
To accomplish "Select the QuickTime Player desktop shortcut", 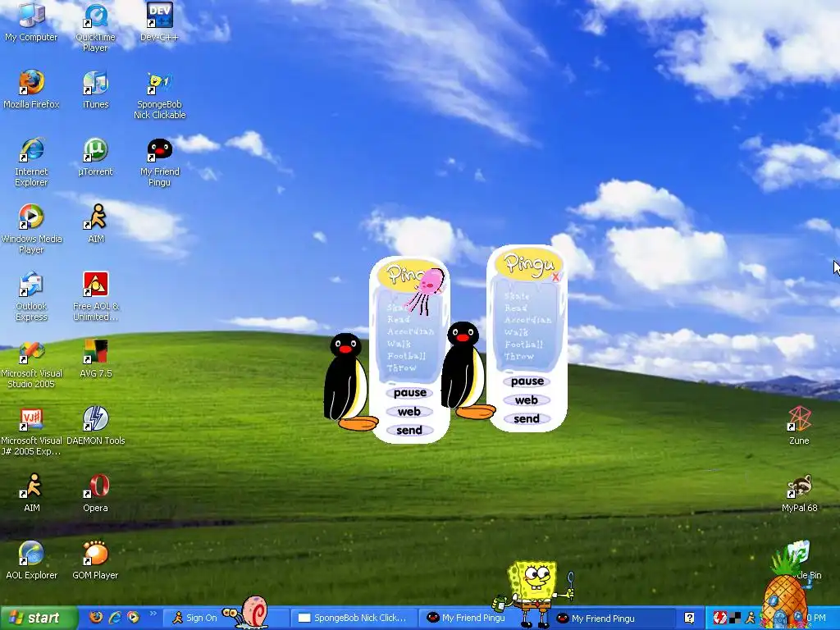I will (x=95, y=28).
